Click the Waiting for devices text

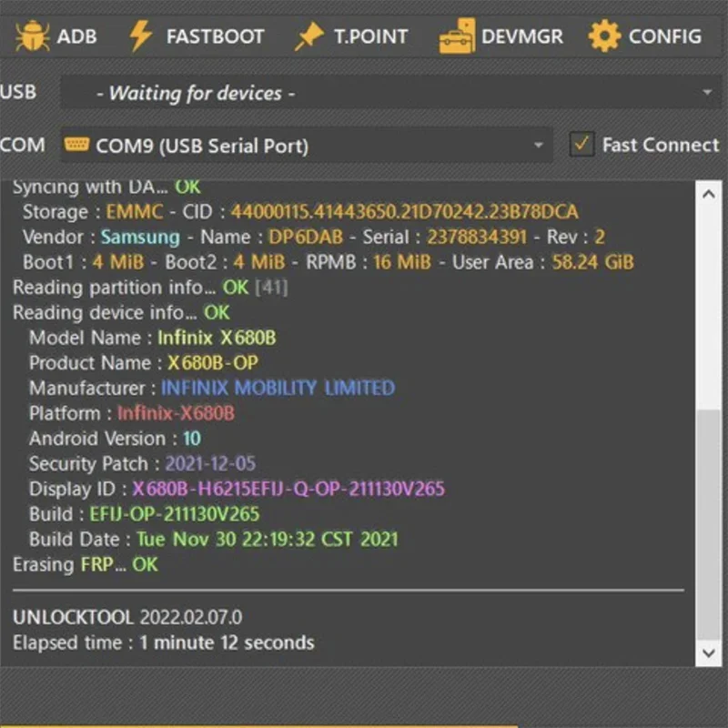[x=196, y=94]
